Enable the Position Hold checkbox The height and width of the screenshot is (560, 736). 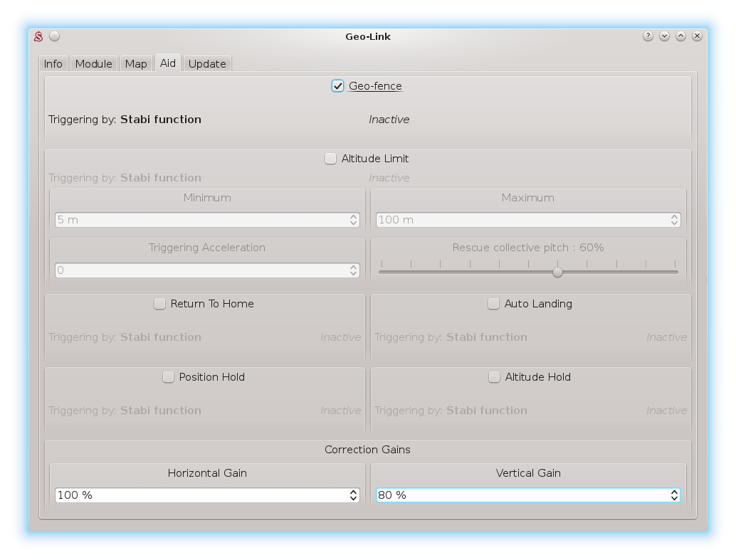tap(169, 377)
